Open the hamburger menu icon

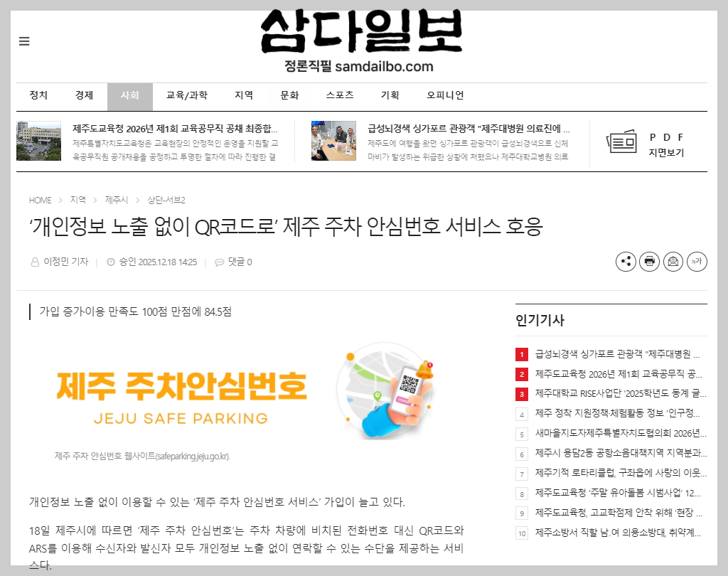click(x=24, y=41)
